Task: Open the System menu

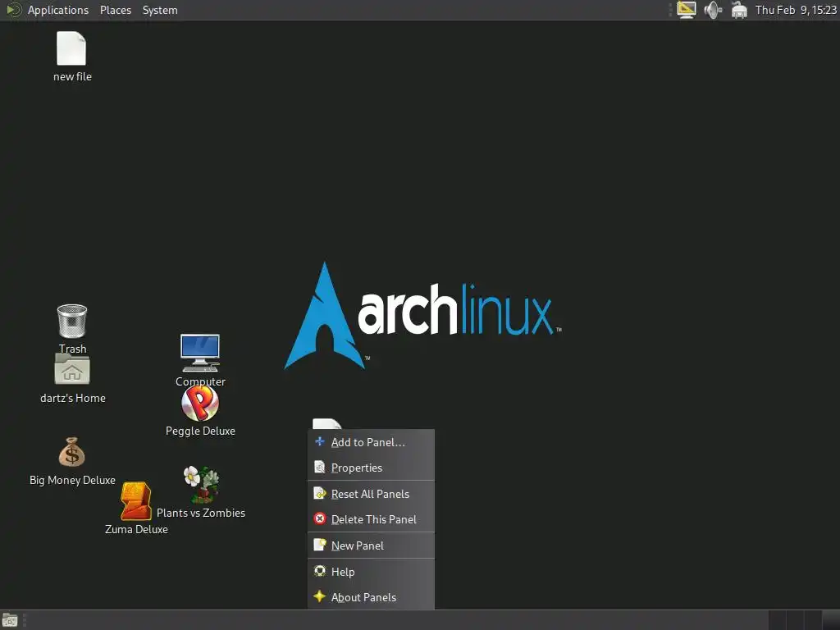Action: click(160, 10)
